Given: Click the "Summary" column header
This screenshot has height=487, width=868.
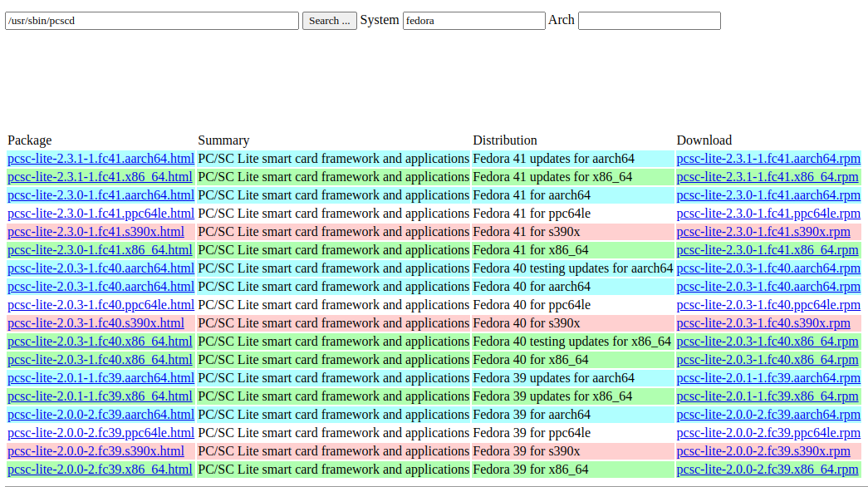Looking at the screenshot, I should 223,140.
